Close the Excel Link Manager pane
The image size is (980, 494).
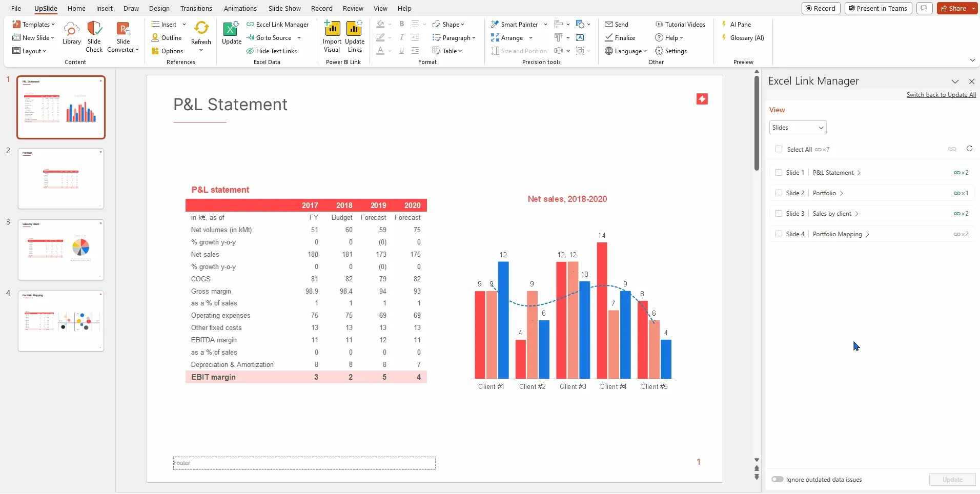[x=971, y=81]
